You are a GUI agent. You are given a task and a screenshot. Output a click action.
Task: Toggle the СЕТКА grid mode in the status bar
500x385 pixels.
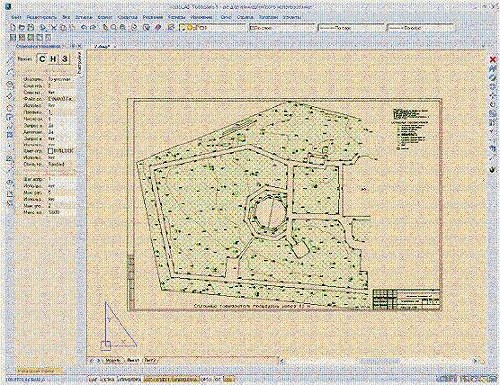click(x=107, y=379)
